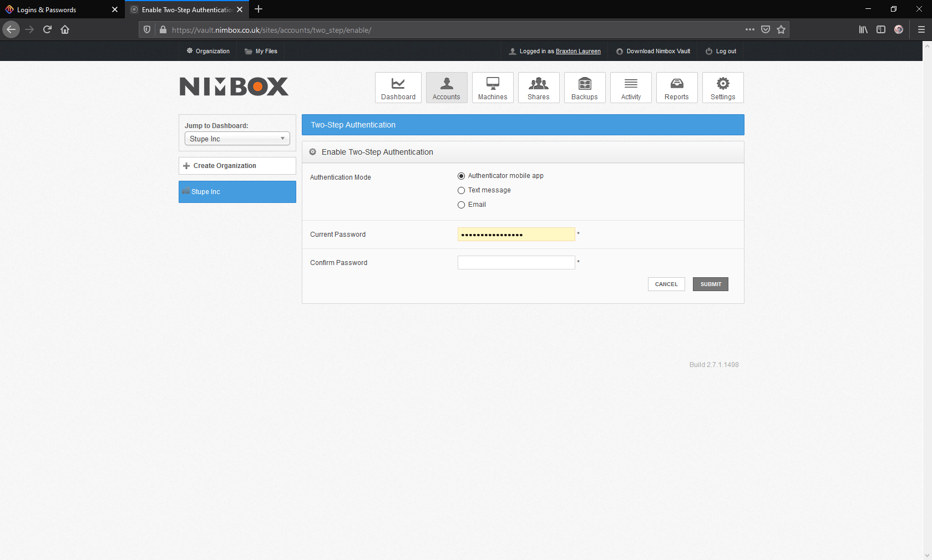Open Firefox hamburger menu
932x560 pixels.
coord(921,29)
